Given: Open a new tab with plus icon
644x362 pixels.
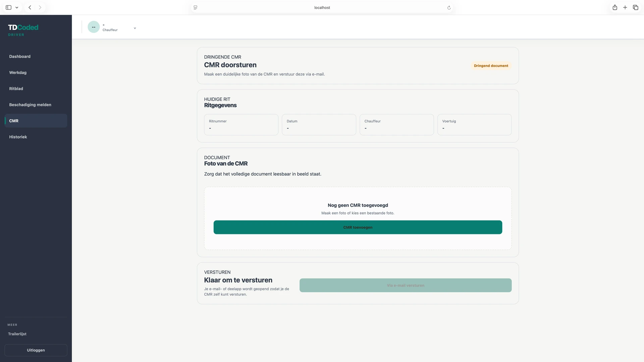Looking at the screenshot, I should click(x=625, y=7).
